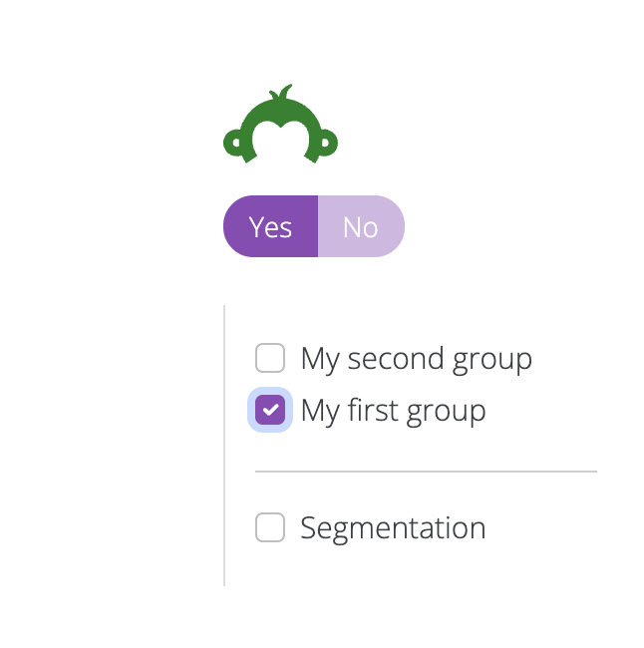The height and width of the screenshot is (648, 644).
Task: Click the vertical line left of the group list
Action: click(x=224, y=445)
